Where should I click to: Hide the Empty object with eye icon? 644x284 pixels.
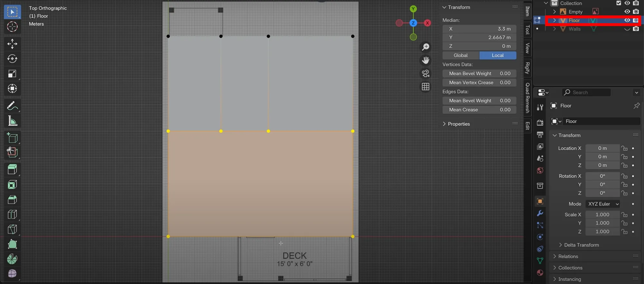[x=627, y=12]
